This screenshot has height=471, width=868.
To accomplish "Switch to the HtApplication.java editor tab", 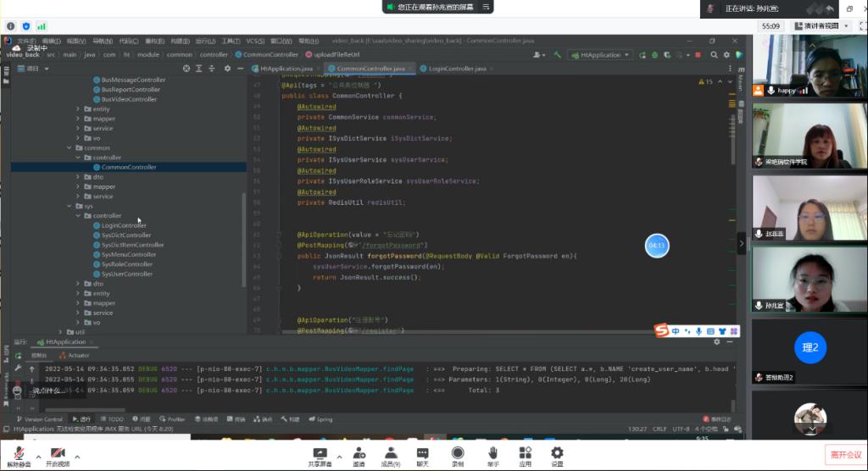I will 286,68.
